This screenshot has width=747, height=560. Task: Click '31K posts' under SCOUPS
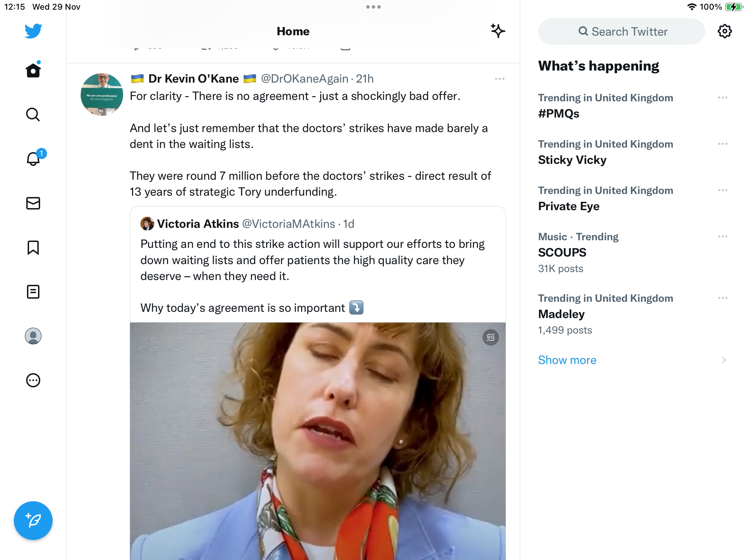(x=561, y=269)
